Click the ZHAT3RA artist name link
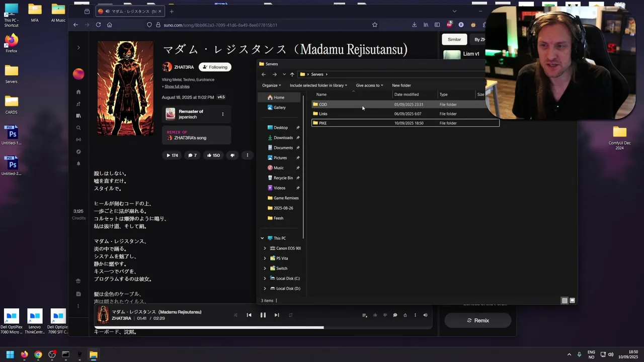Viewport: 644px width, 362px height. pos(184,67)
